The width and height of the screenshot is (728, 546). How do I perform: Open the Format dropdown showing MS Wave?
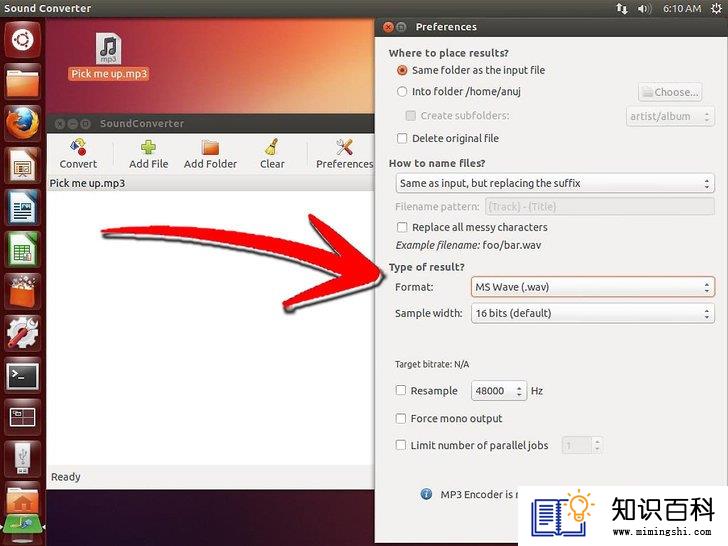(592, 287)
